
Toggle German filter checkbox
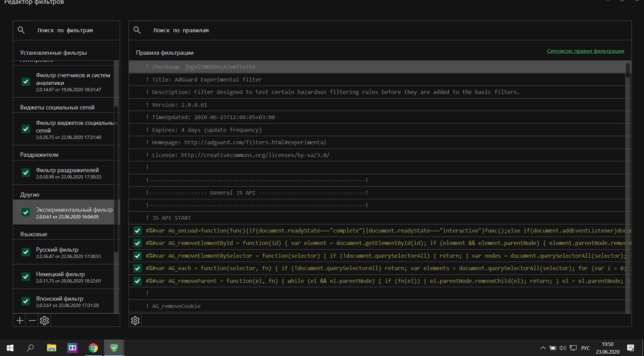click(26, 277)
